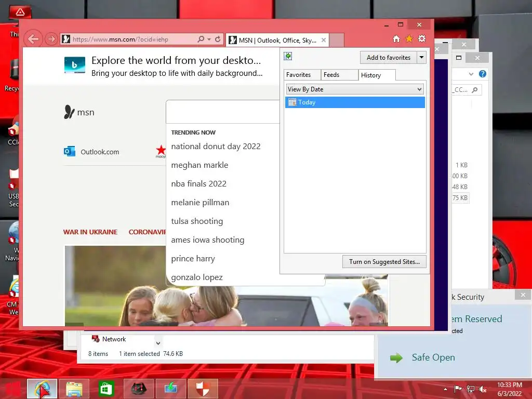Screen dimensions: 532x399
Task: Click the Add to favorites button
Action: [x=389, y=57]
